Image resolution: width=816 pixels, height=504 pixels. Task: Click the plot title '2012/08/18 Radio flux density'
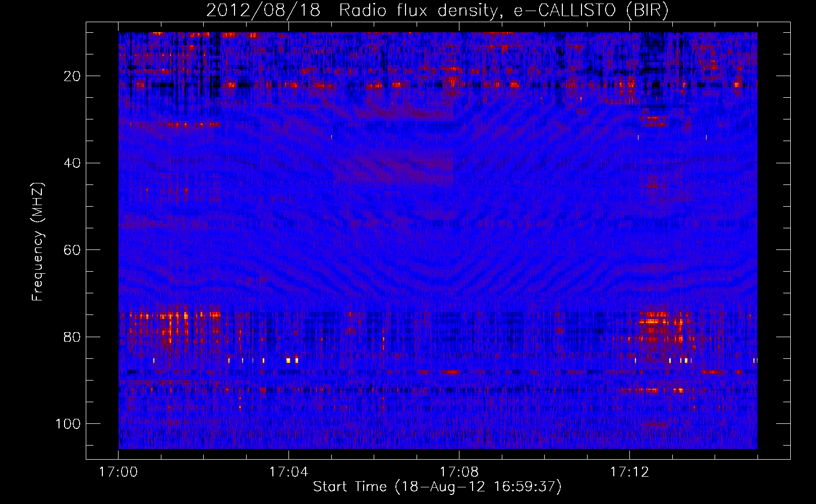click(x=438, y=10)
